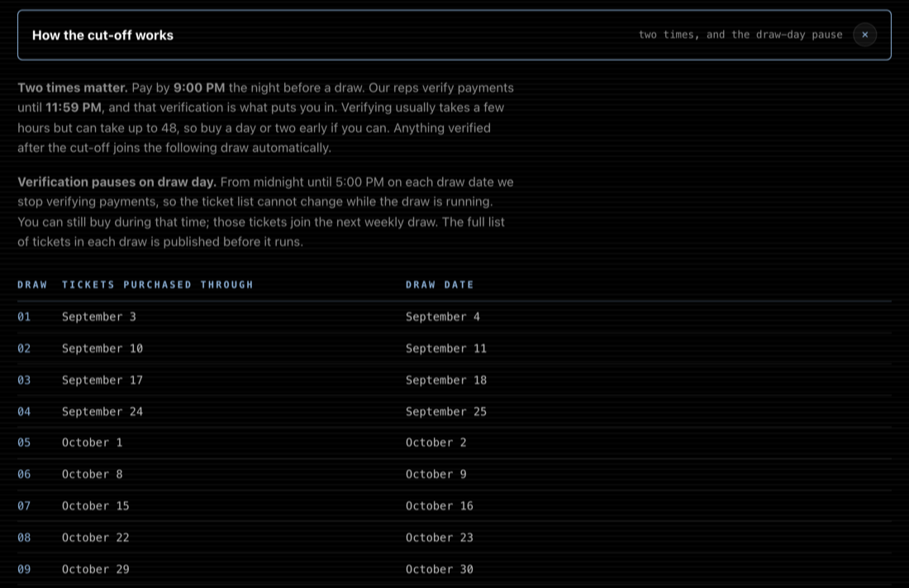Screen dimensions: 909x588
Task: Click the 'September 11' draw date
Action: 446,349
